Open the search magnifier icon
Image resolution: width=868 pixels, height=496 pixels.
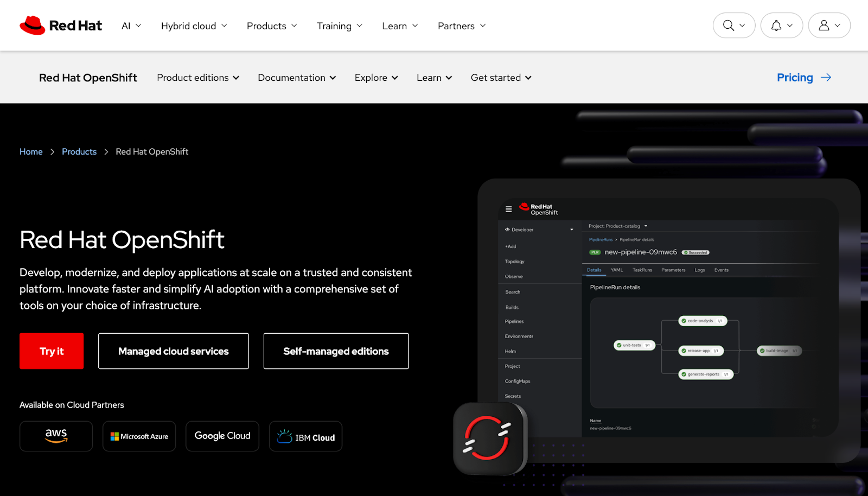(729, 26)
